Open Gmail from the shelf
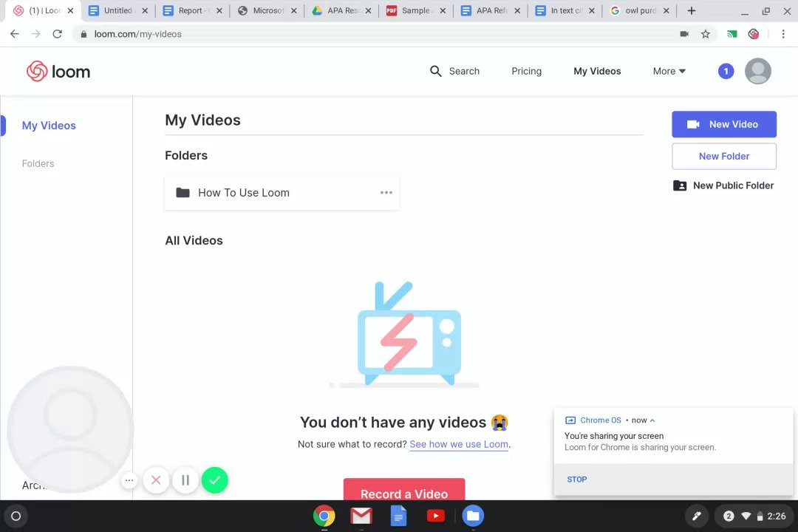Screen dimensions: 798x532 point(361,516)
